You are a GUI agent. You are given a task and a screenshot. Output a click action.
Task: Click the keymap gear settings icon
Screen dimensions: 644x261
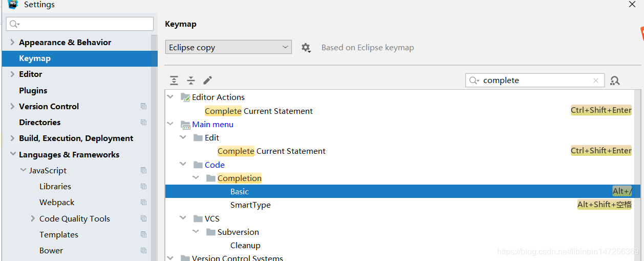click(306, 47)
